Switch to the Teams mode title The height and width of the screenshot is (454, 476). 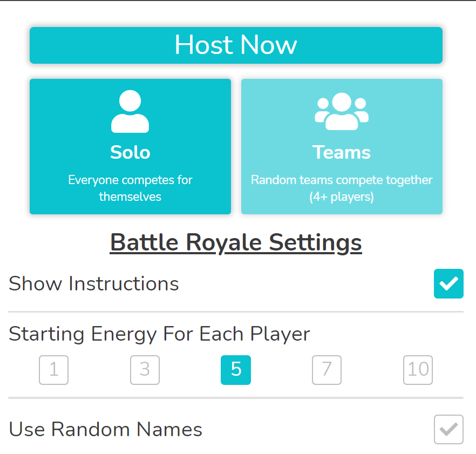coord(342,152)
